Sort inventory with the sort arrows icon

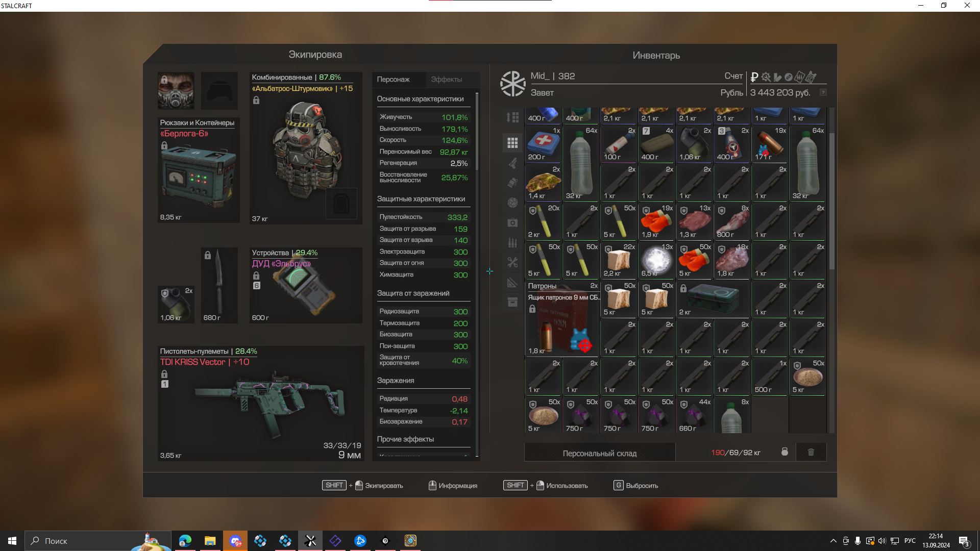click(x=512, y=117)
